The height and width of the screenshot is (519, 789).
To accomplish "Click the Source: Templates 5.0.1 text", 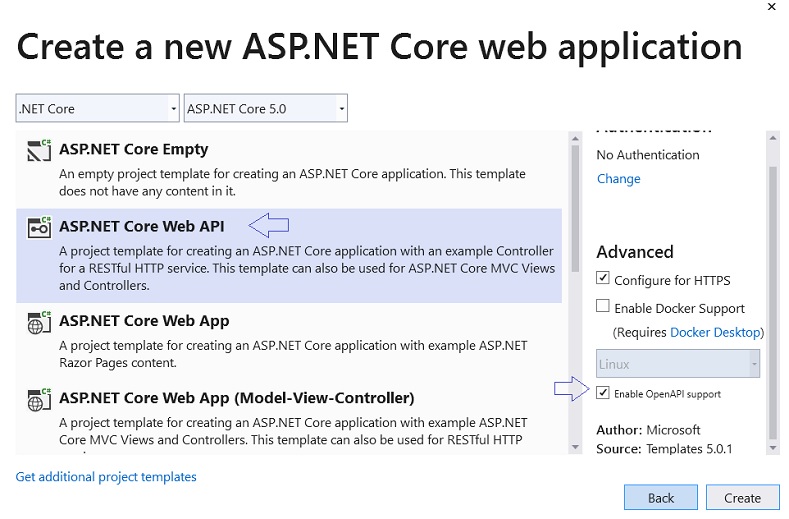I will (664, 448).
